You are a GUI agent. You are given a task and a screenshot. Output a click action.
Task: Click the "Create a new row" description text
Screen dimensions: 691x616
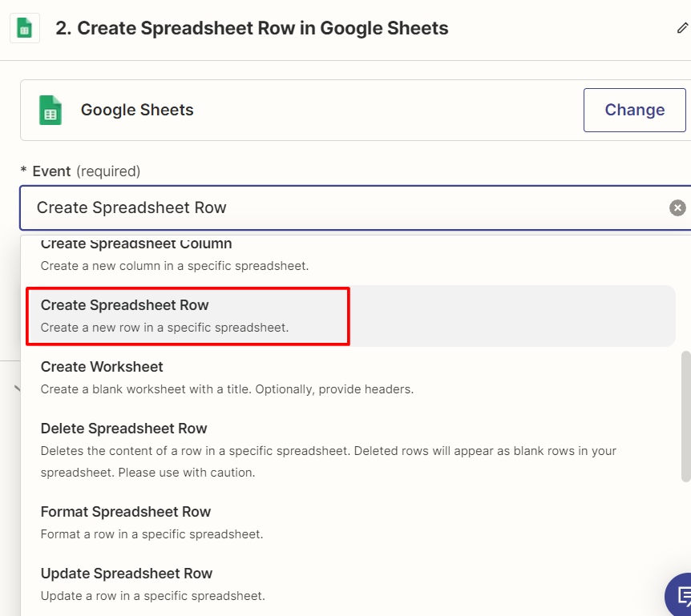[x=165, y=328]
